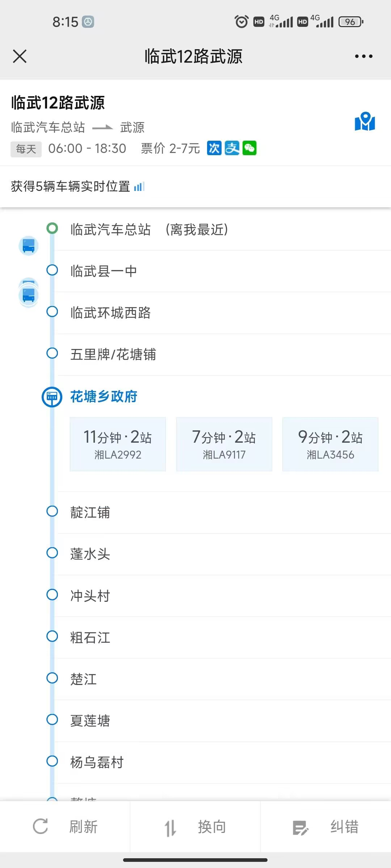The width and height of the screenshot is (391, 868).
Task: Open arrival card for bus 湘LA9117
Action: [x=224, y=444]
